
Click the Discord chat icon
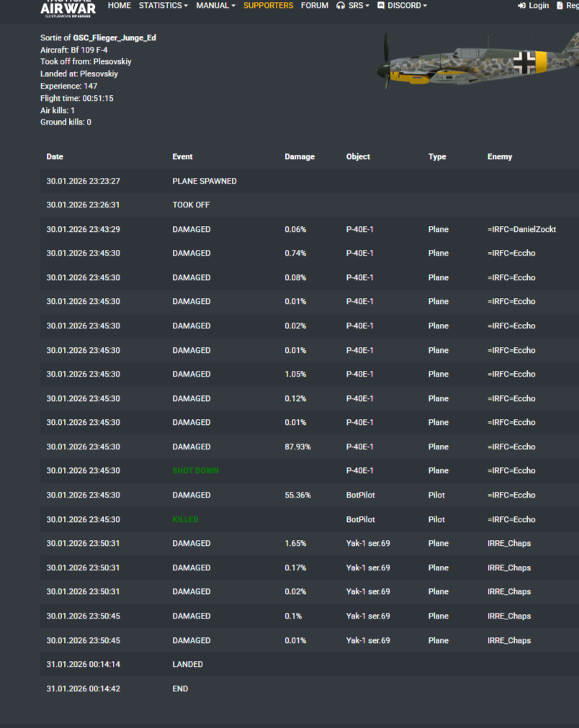[x=381, y=6]
